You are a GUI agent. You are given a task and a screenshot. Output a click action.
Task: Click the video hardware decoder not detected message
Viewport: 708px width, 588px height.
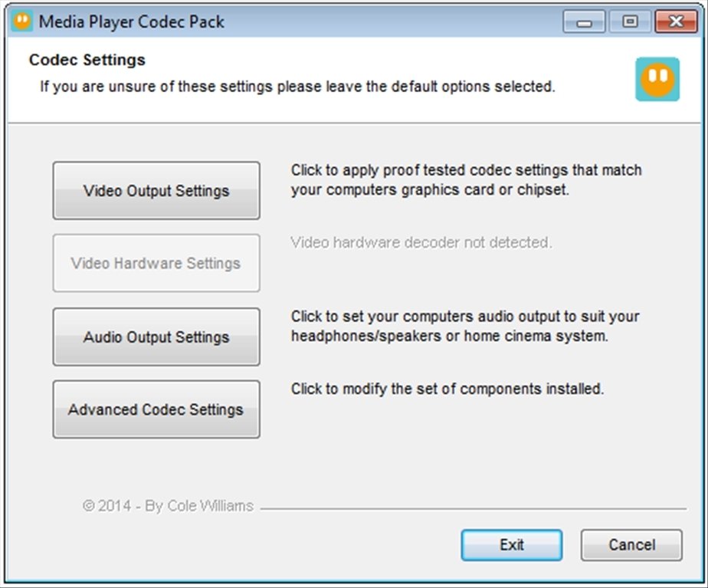422,243
